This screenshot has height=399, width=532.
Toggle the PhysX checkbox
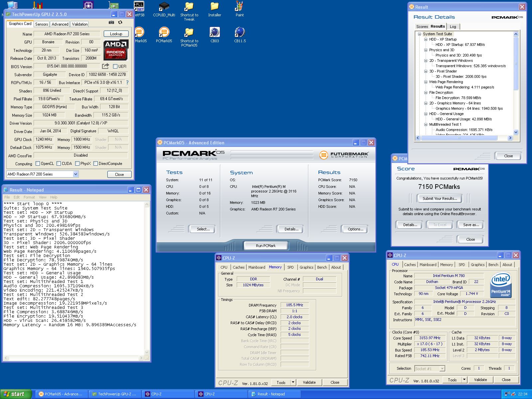(77, 163)
